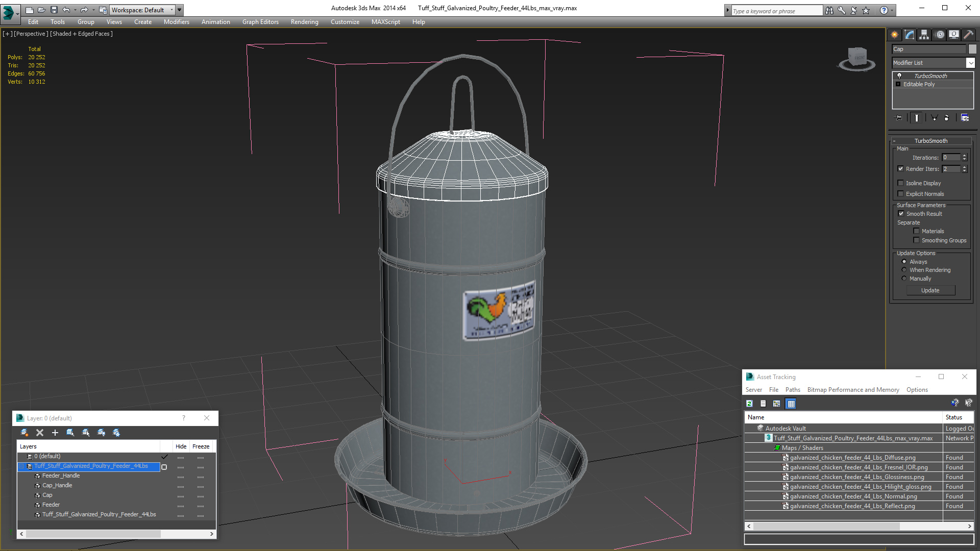The width and height of the screenshot is (980, 551).
Task: Select the Feeder_Handle object in layer list
Action: pyautogui.click(x=61, y=475)
